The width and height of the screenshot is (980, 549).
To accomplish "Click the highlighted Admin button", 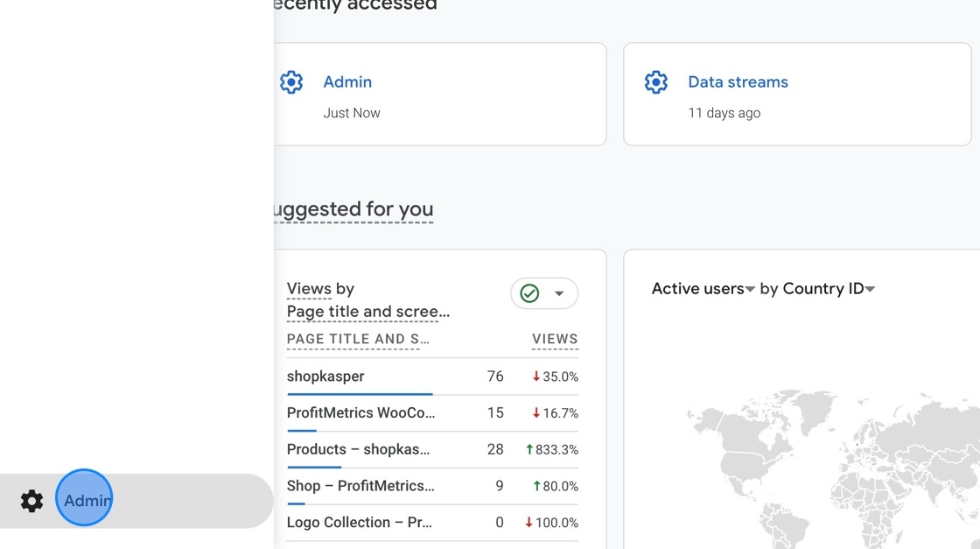I will click(x=84, y=500).
